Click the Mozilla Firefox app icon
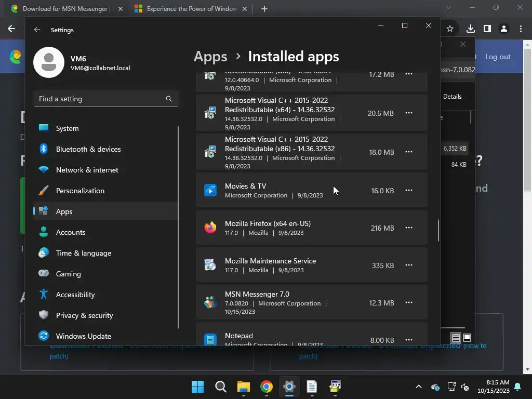 point(210,228)
